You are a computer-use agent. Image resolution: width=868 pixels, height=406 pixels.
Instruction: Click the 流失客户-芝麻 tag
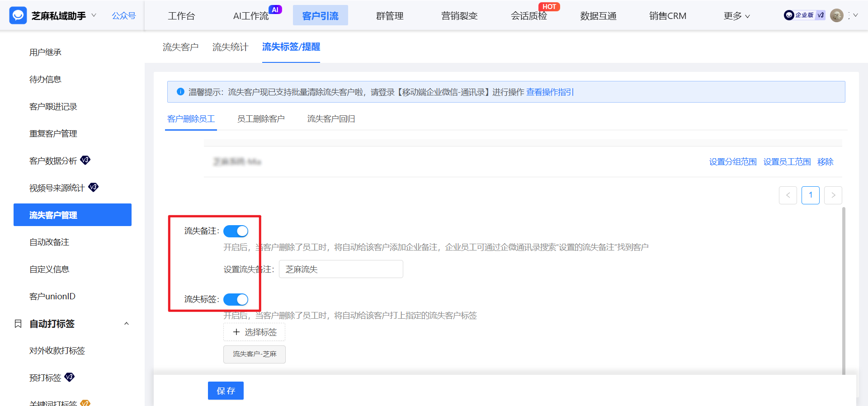pos(255,354)
